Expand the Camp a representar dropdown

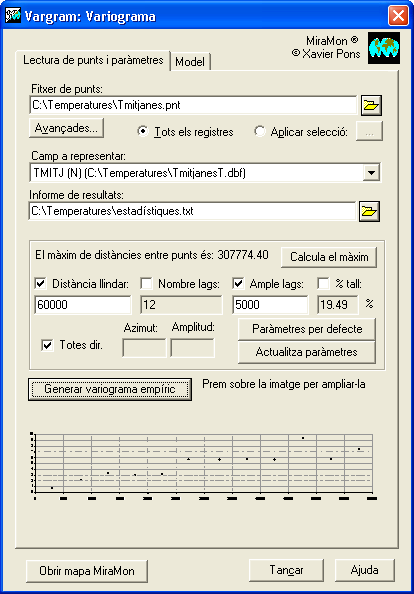click(x=371, y=173)
